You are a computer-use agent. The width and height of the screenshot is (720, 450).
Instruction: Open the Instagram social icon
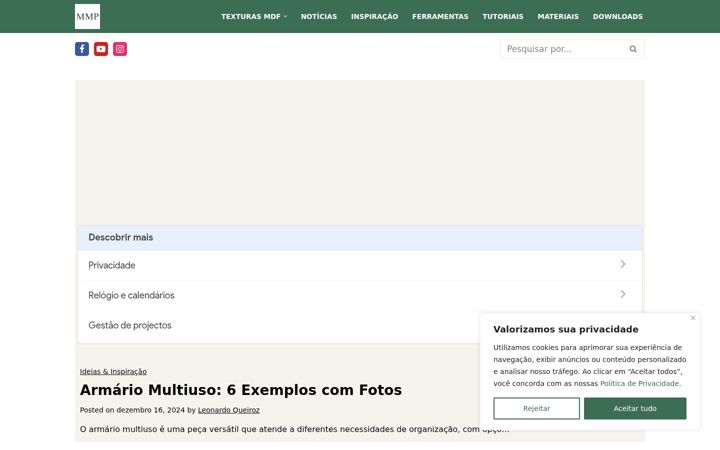pyautogui.click(x=120, y=49)
